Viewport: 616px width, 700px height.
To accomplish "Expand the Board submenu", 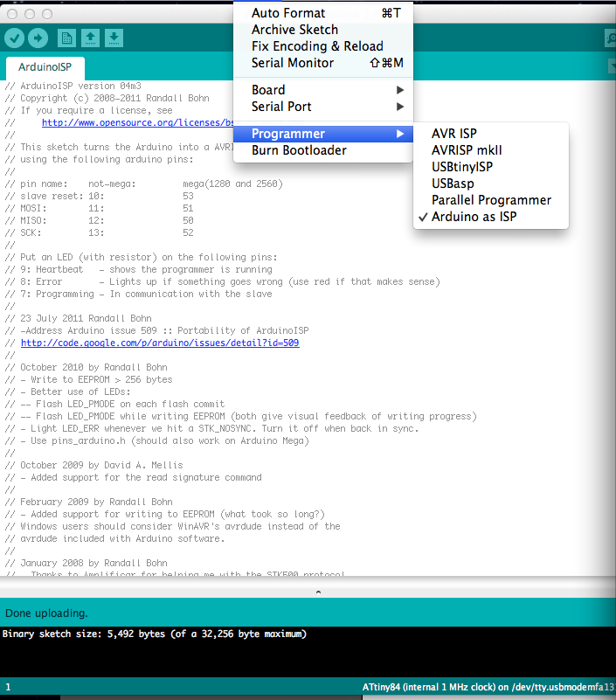I will [323, 90].
